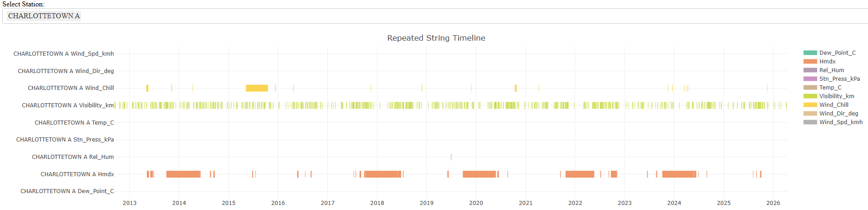The height and width of the screenshot is (210, 868).
Task: Click the CHARLOTTETOWN A selected station value
Action: tap(44, 16)
